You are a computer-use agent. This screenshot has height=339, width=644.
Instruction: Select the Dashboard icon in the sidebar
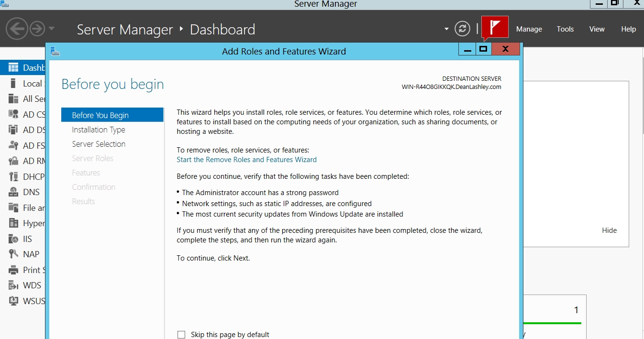pyautogui.click(x=13, y=67)
